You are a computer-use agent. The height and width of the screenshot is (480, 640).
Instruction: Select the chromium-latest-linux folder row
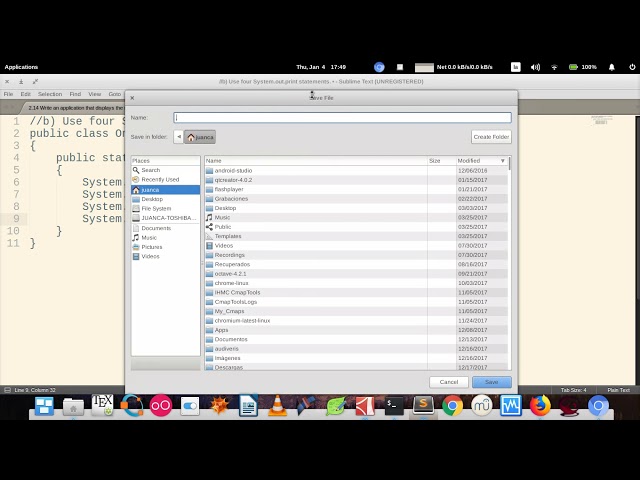pyautogui.click(x=356, y=320)
